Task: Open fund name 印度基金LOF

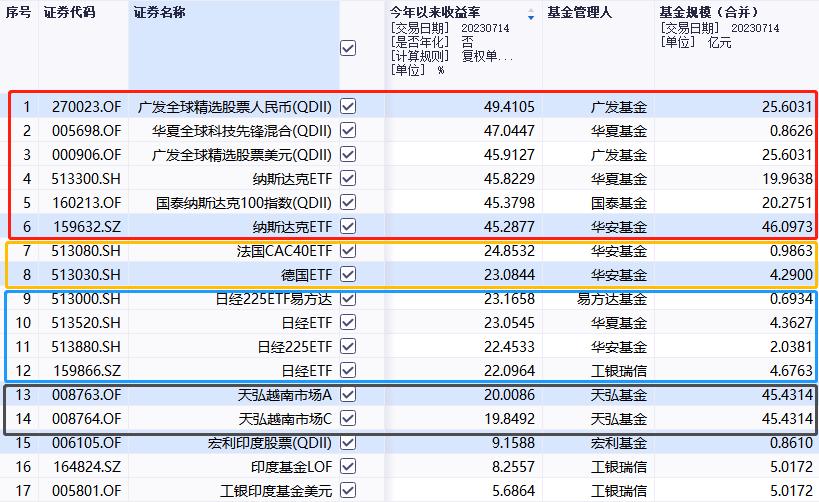Action: [x=291, y=468]
